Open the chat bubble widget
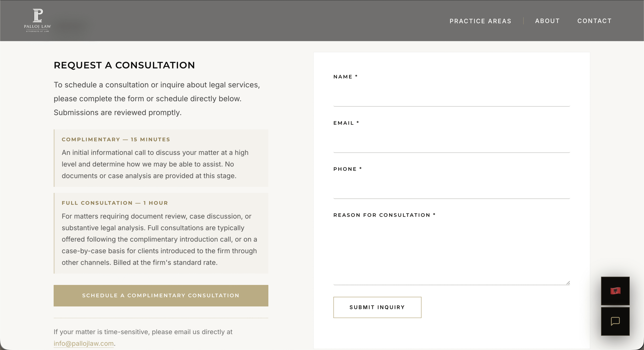 pos(615,321)
